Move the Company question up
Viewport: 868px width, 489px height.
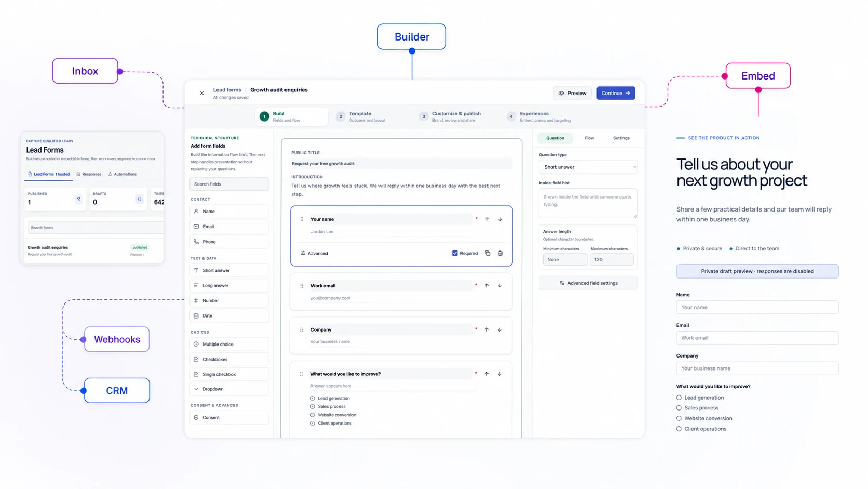pos(486,329)
